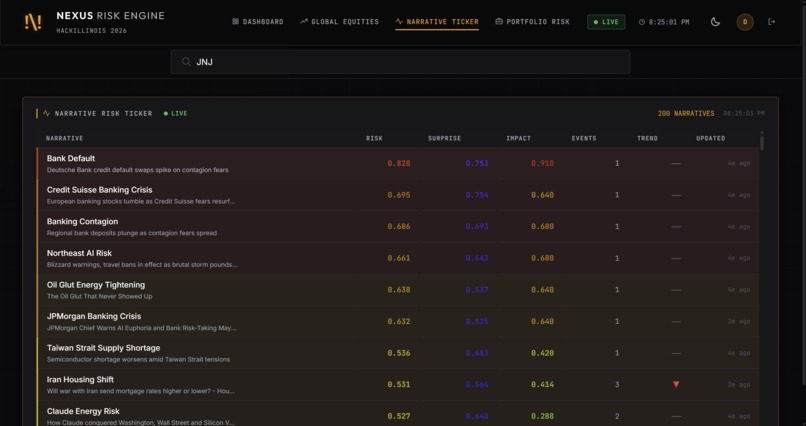Click the clock icon beside 8:25:01 PM
Image resolution: width=806 pixels, height=426 pixels.
[x=642, y=22]
